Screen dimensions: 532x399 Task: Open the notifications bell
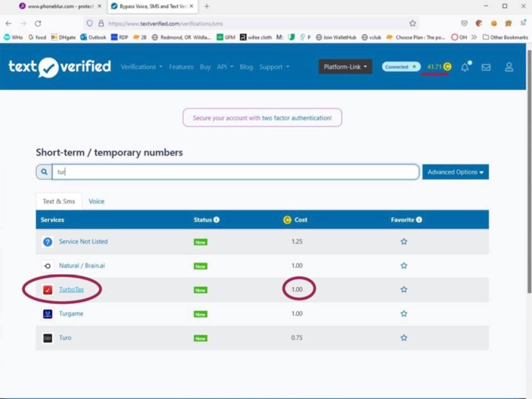pos(465,67)
